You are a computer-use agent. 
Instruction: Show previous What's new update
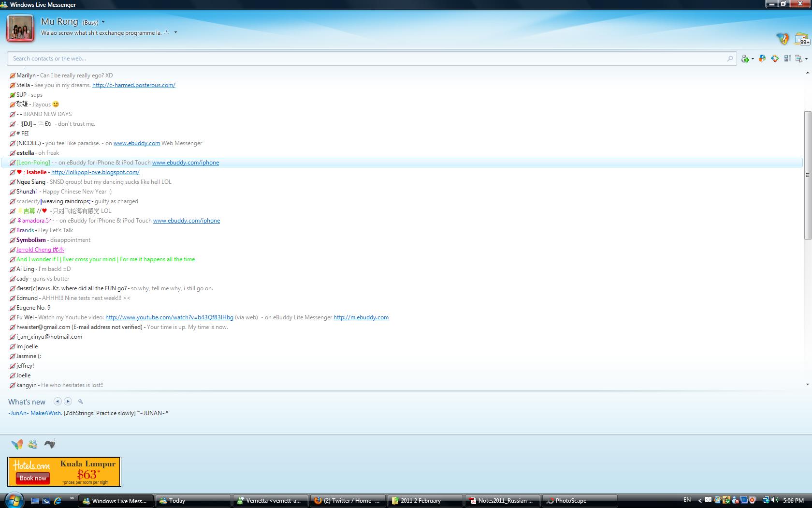(x=58, y=402)
